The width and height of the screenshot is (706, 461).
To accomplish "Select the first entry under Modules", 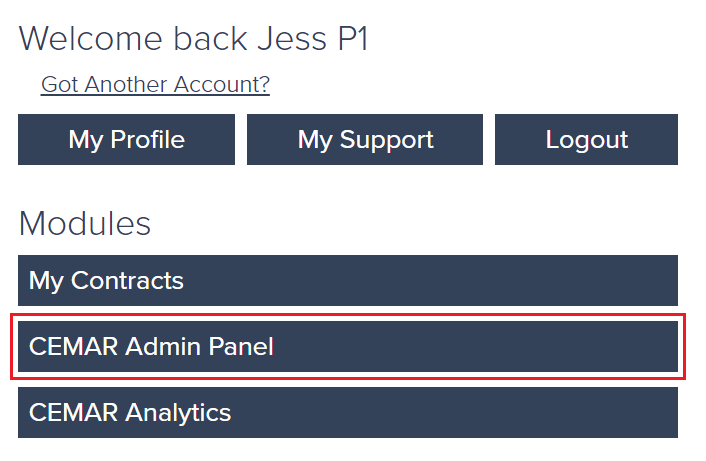I will coord(347,280).
